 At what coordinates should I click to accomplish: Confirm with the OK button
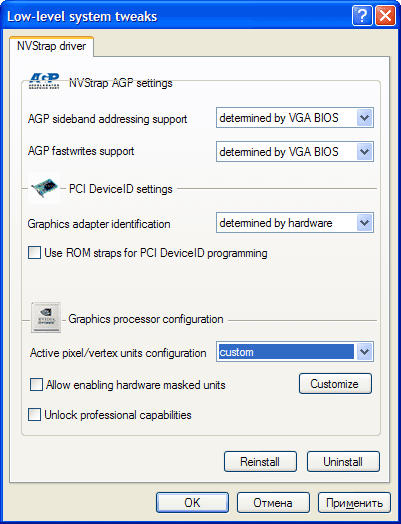[192, 502]
